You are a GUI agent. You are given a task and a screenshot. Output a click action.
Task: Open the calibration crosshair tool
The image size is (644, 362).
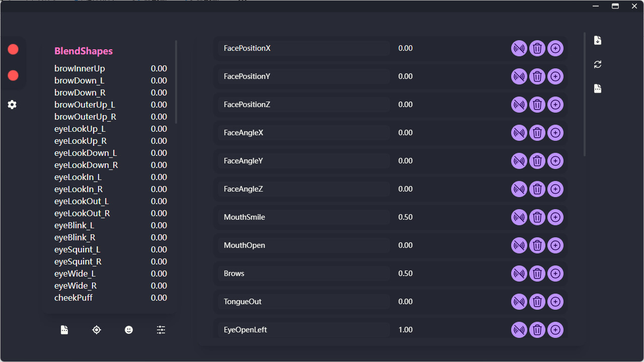[97, 330]
